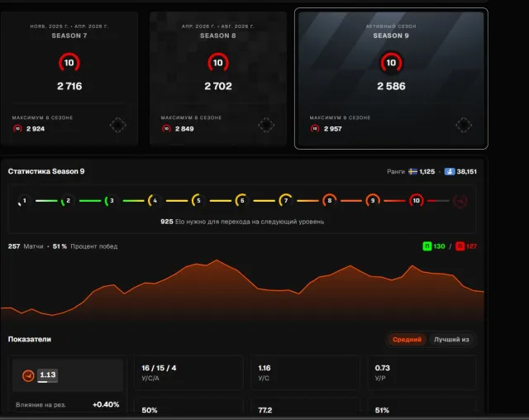Click the Статистика Season 9 heading
529x420 pixels.
(46, 171)
